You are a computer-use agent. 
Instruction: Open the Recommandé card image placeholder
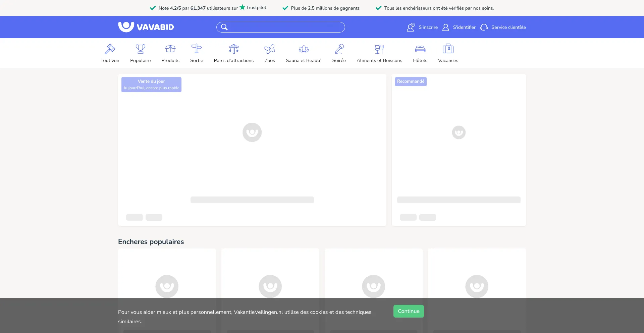click(x=459, y=132)
